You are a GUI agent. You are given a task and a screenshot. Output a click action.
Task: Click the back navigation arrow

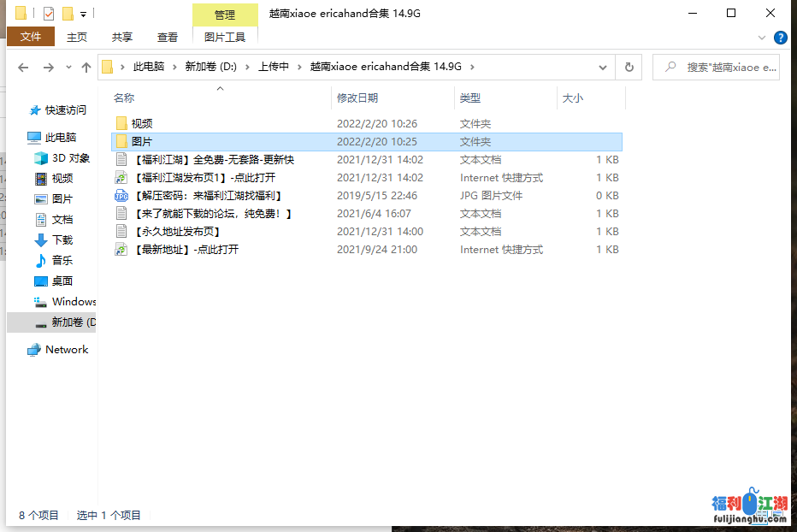(23, 68)
